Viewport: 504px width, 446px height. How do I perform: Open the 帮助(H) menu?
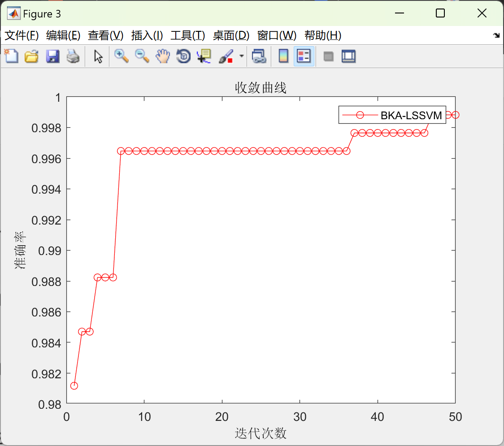coord(323,35)
